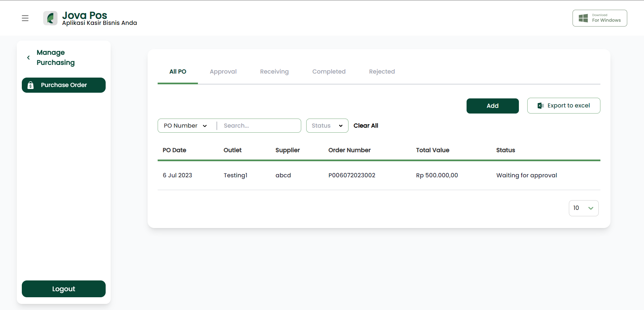The image size is (644, 310).
Task: Switch to the Rejected tab
Action: tap(382, 72)
